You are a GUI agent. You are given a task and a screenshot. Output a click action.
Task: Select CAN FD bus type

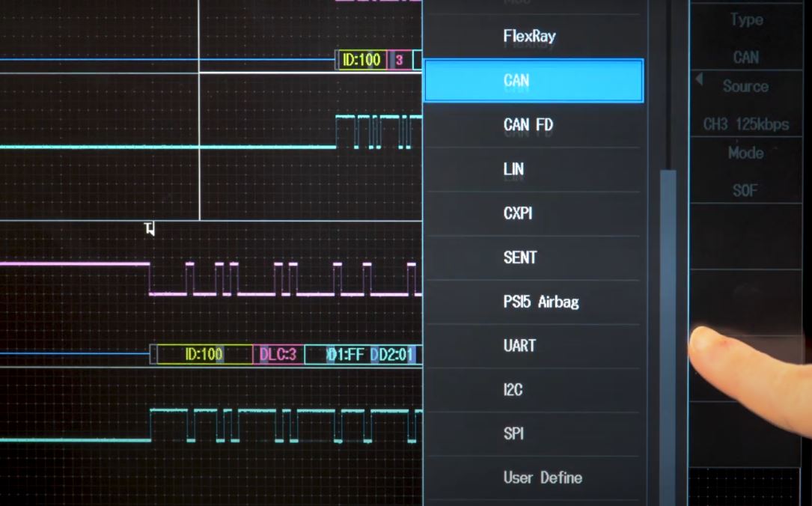click(530, 125)
